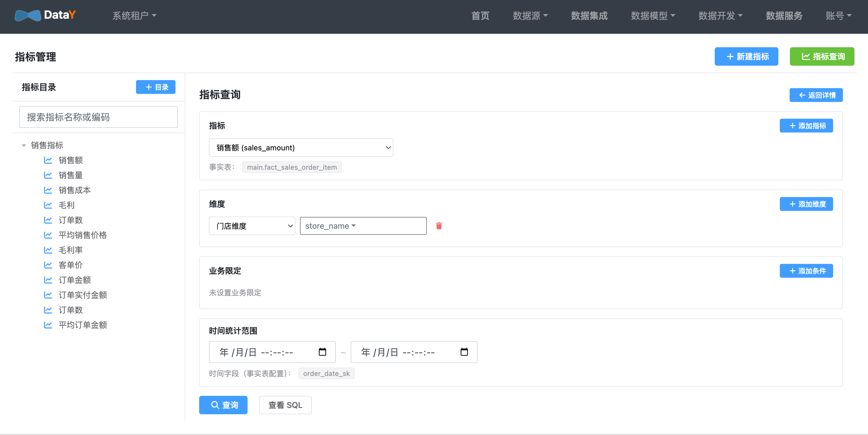Image resolution: width=868 pixels, height=435 pixels.
Task: Click the chart icon beside 平均订单金额
Action: (48, 325)
